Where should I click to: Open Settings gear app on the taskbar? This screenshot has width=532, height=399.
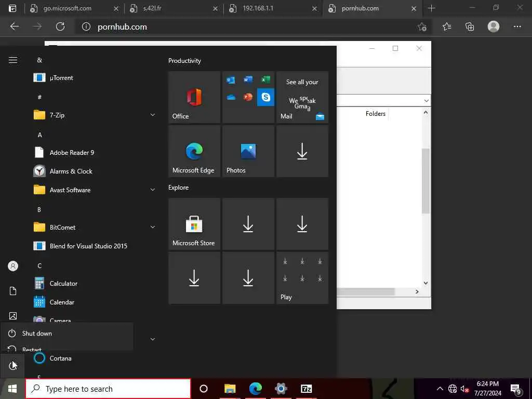(281, 389)
